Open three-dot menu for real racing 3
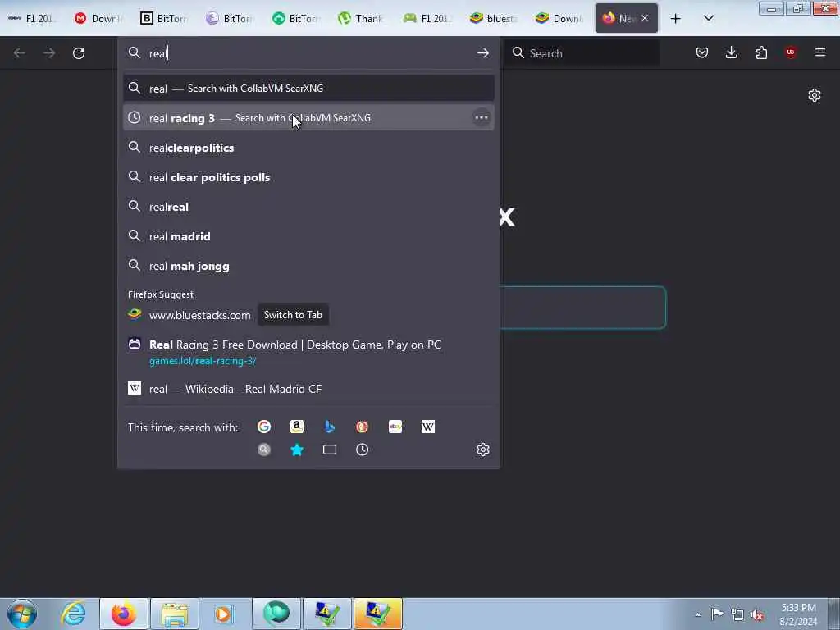This screenshot has height=630, width=840. click(x=481, y=118)
